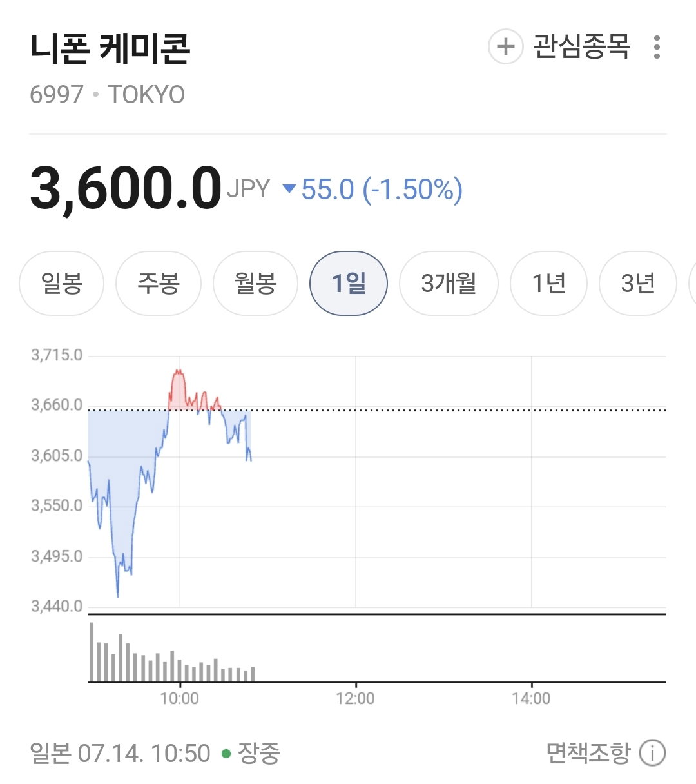Switch to the 월봉 chart view
Viewport: 696px width, 784px height.
[255, 283]
